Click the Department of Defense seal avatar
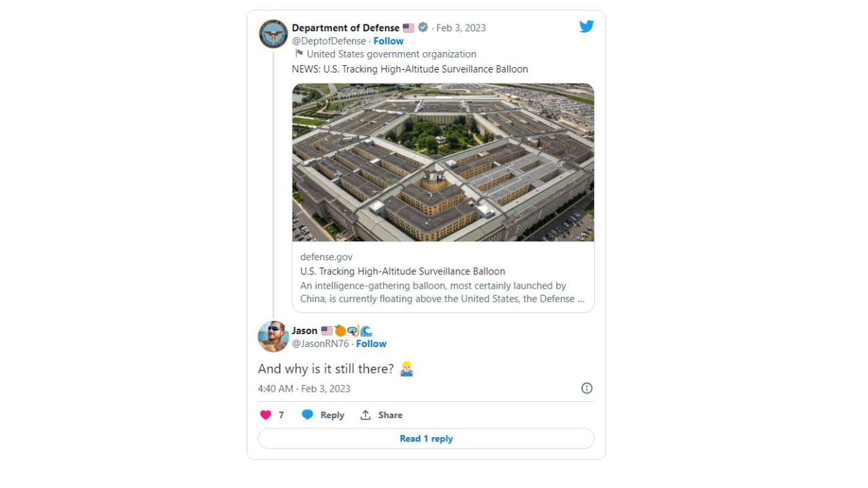Image resolution: width=868 pixels, height=488 pixels. tap(273, 34)
